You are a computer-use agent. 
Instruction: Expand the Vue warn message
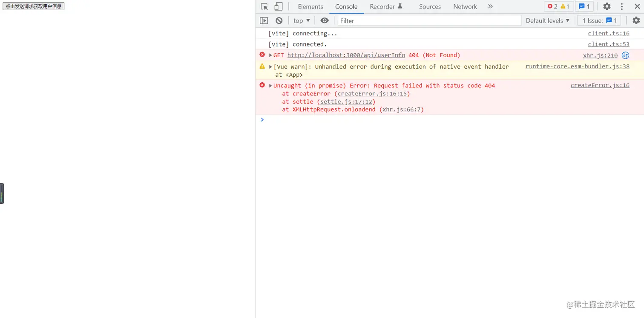270,66
